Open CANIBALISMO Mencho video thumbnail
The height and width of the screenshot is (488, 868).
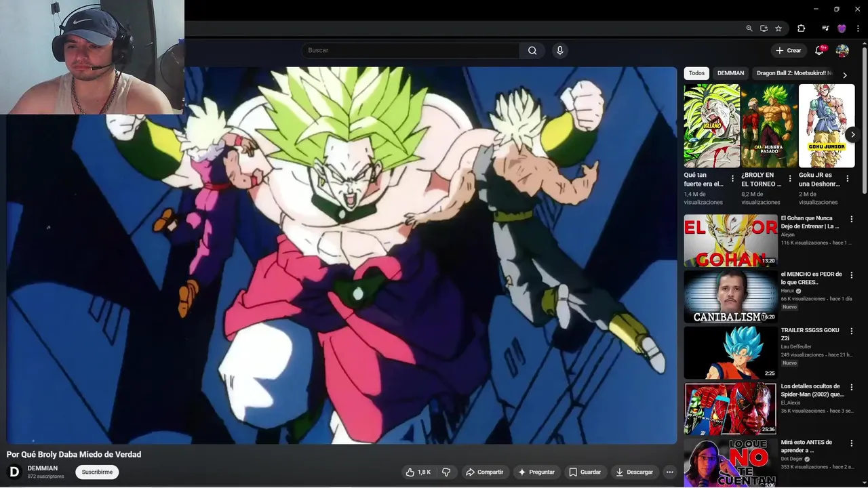(x=730, y=297)
